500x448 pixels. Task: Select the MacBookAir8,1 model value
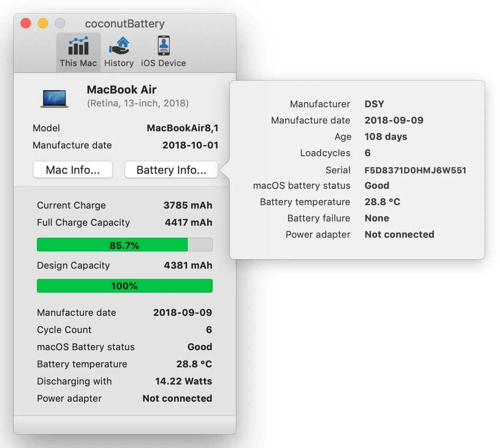click(183, 128)
